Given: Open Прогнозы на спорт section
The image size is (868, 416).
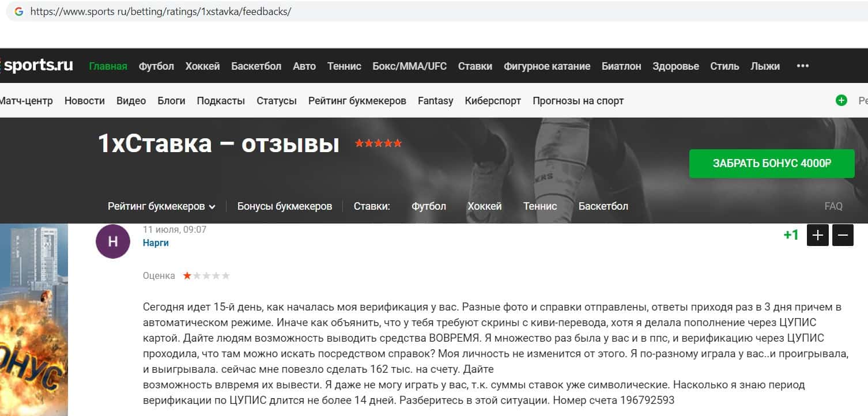Looking at the screenshot, I should click(x=578, y=101).
